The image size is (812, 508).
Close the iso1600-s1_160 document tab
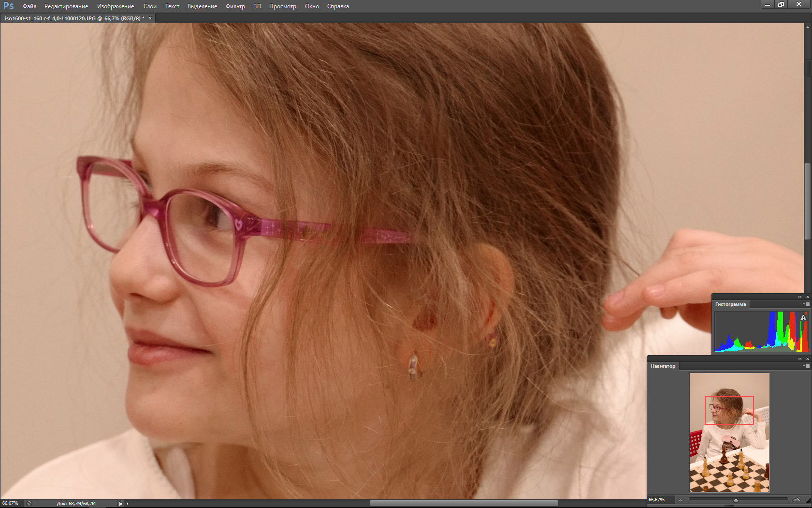click(x=150, y=18)
